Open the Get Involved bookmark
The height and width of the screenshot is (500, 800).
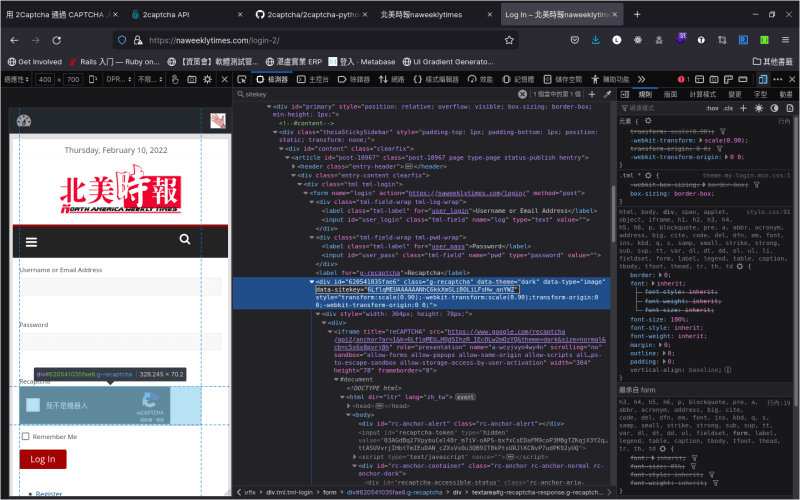click(x=35, y=62)
